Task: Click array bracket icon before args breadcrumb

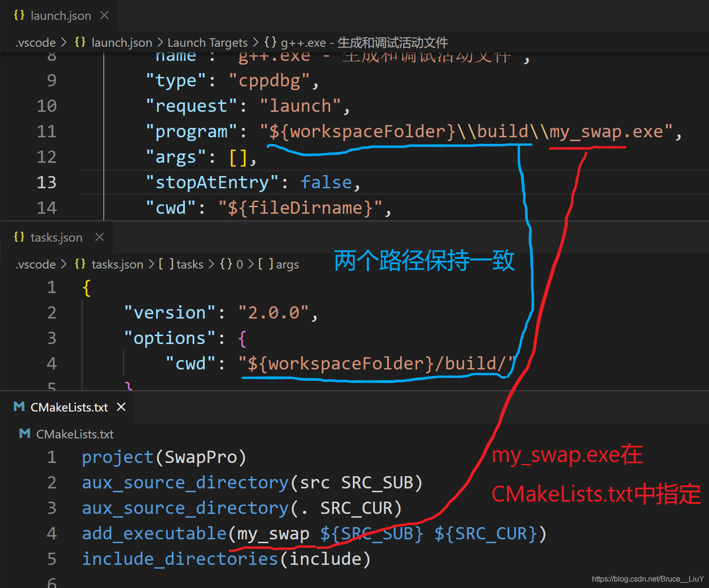Action: click(x=266, y=264)
